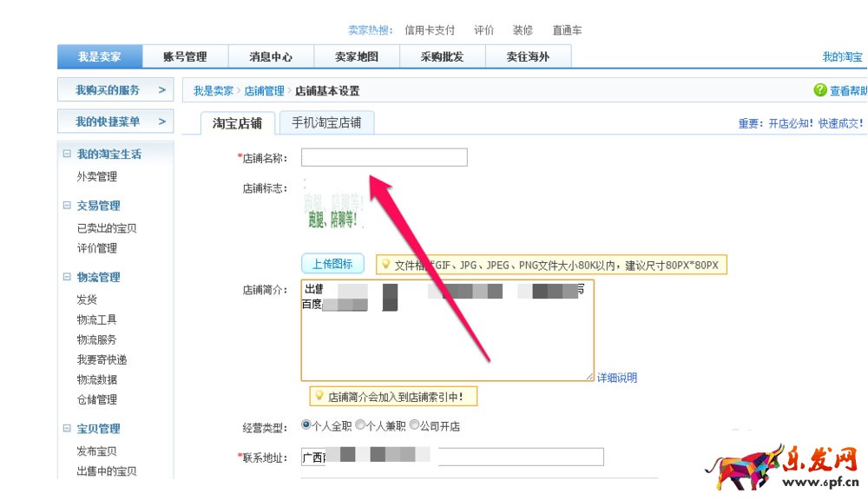Image resolution: width=868 pixels, height=500 pixels.
Task: Expand 我的快捷菜单 arrow
Action: (161, 122)
